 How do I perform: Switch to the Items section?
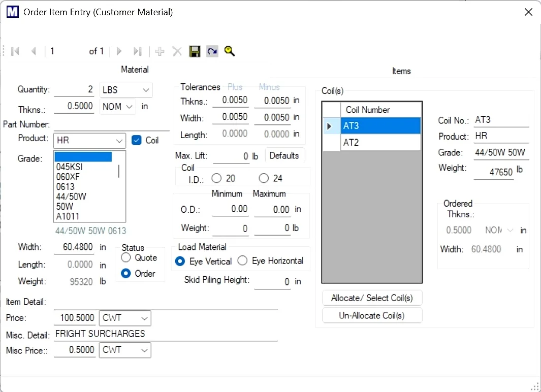point(401,71)
